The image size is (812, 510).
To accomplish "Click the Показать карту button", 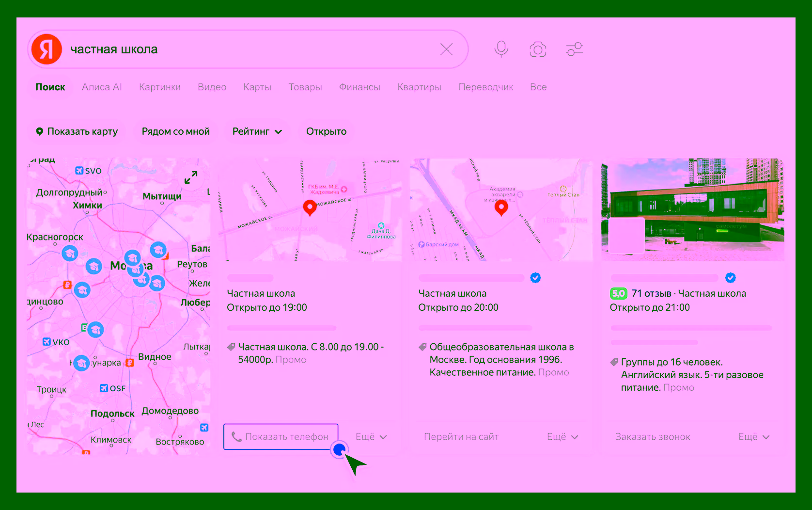I will (77, 131).
